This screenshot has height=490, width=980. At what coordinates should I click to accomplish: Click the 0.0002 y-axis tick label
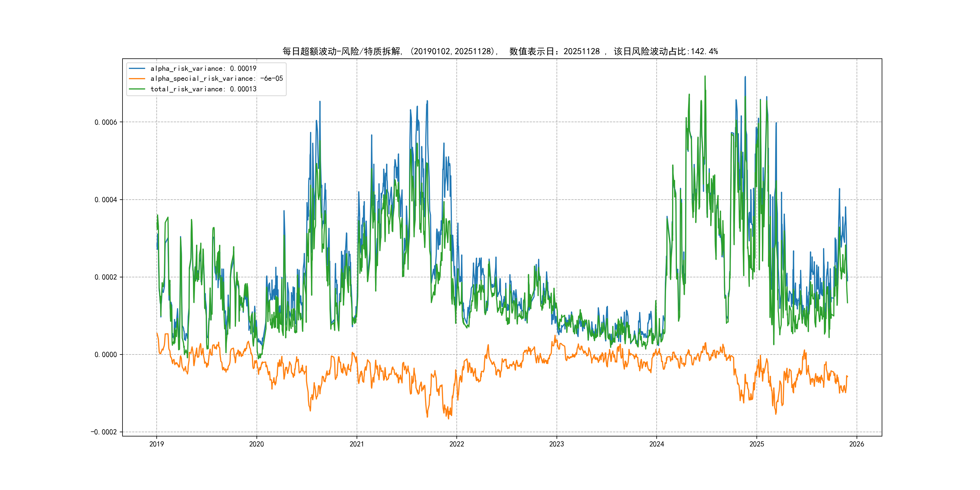point(106,277)
